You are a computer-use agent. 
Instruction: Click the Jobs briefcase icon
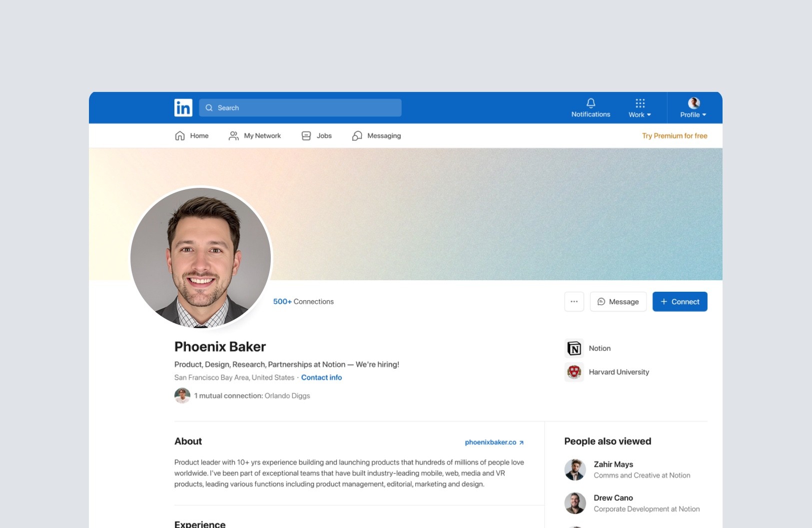point(306,136)
